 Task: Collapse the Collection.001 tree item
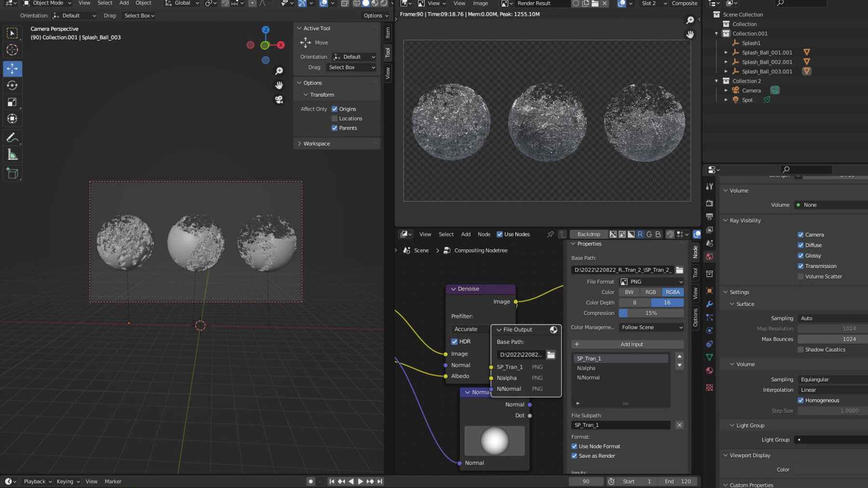coord(717,33)
